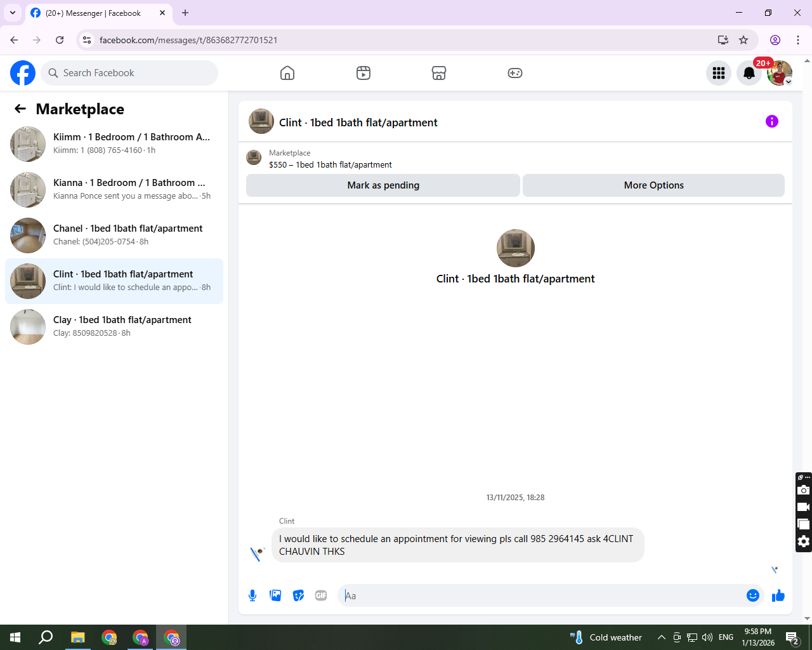This screenshot has width=812, height=650.
Task: Click the address bar URL
Action: point(188,40)
